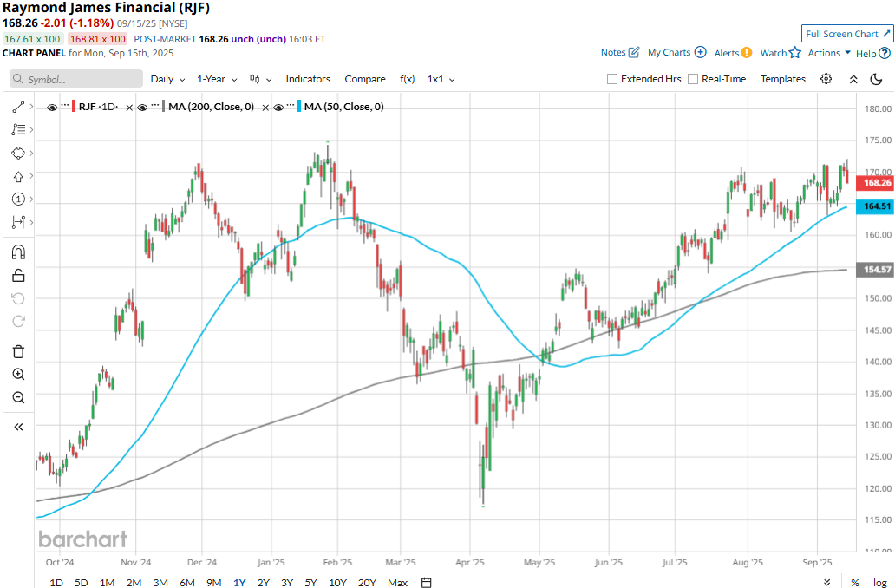Click the gray MA (200) color swatch
895x588 pixels.
[164, 106]
